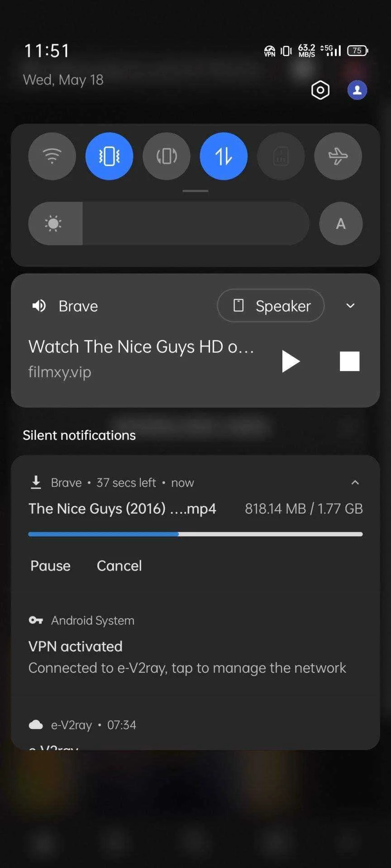Tap the date Wed, May 18
391x868 pixels.
(63, 80)
